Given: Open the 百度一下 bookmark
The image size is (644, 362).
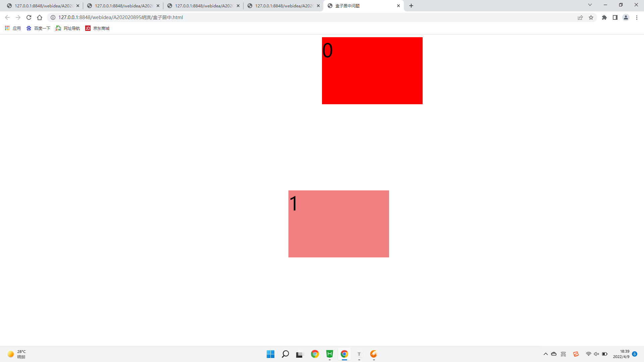Looking at the screenshot, I should tap(39, 28).
